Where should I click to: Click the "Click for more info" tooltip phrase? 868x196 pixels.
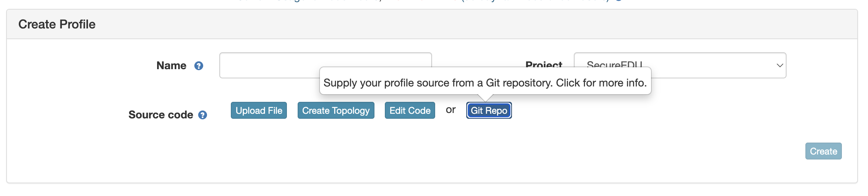(601, 83)
